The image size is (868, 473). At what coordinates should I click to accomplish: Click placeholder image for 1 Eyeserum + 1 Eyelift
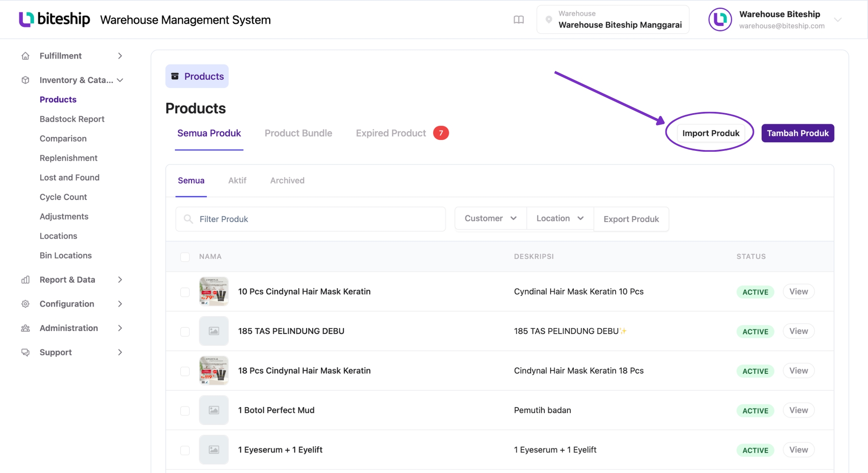(x=214, y=450)
